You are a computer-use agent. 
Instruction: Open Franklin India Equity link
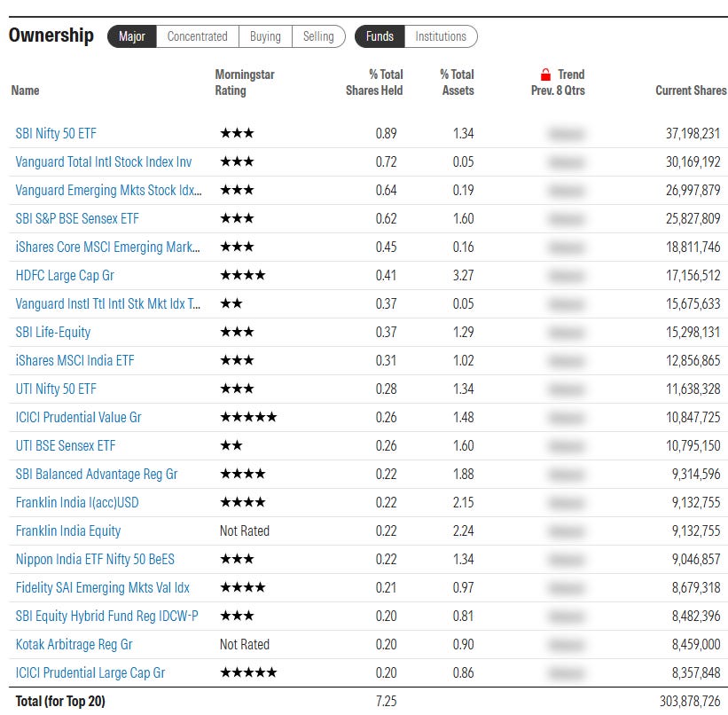click(x=68, y=531)
